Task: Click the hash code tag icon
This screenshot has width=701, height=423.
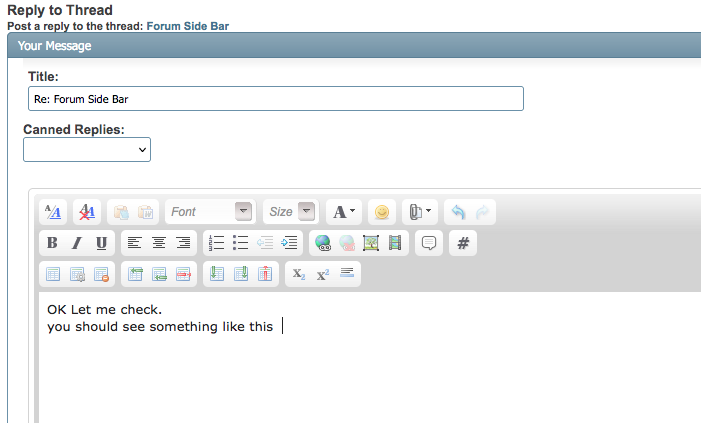Action: point(463,243)
